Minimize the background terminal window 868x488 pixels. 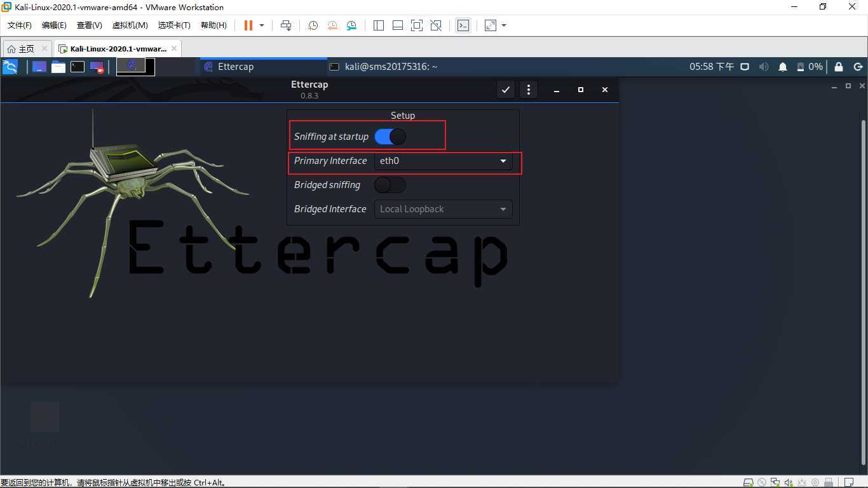click(834, 86)
